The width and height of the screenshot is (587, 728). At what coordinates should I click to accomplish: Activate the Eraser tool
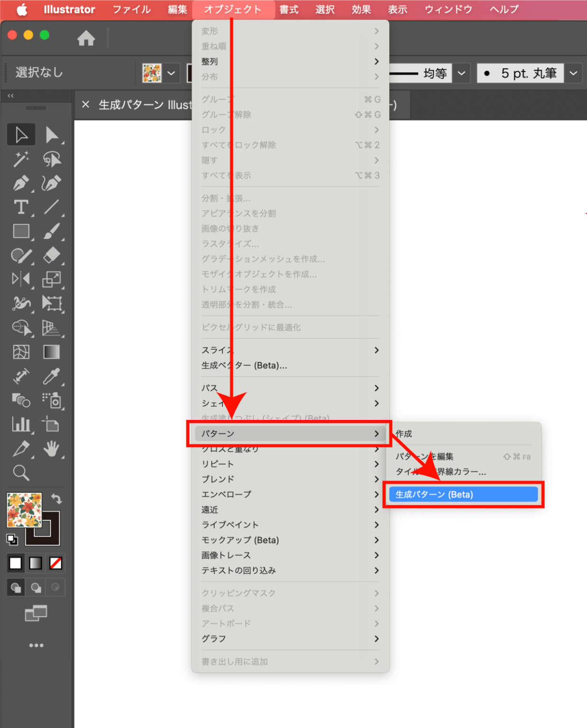[52, 255]
